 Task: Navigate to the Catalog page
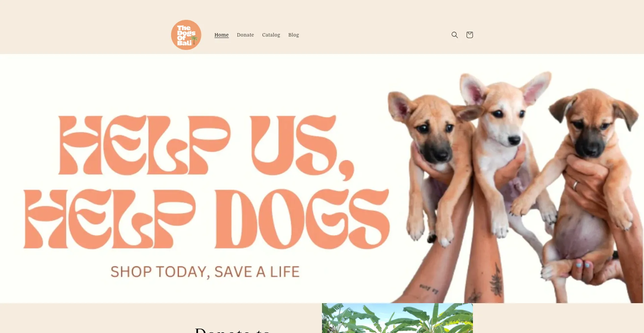271,35
